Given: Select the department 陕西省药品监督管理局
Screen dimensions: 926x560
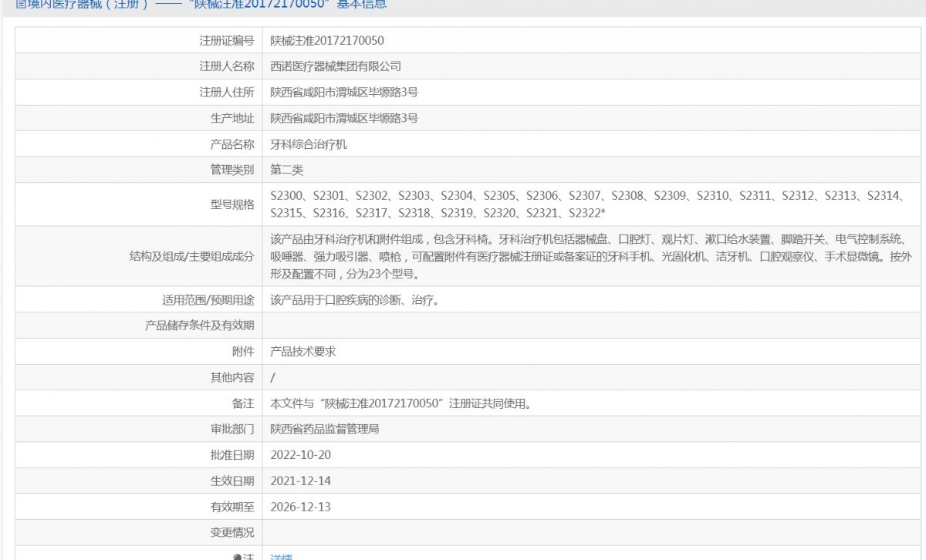Looking at the screenshot, I should pos(325,429).
